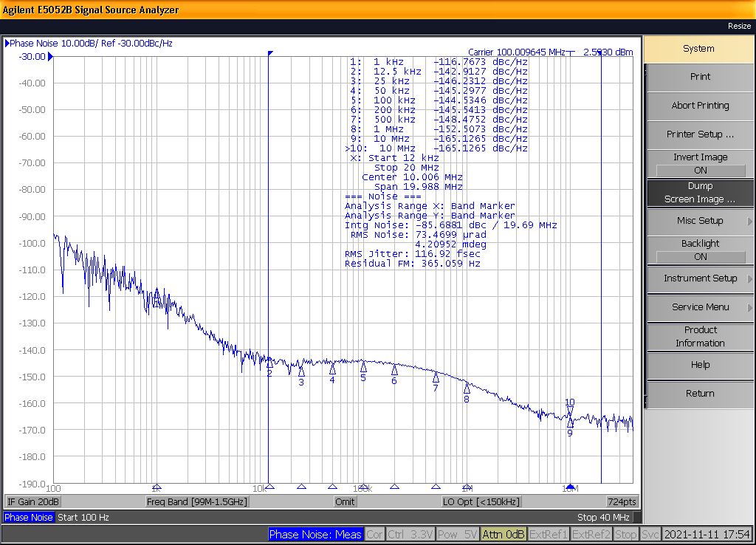Click the Attn 0dB status indicator
Screen dimensions: 756x545
coord(504,535)
